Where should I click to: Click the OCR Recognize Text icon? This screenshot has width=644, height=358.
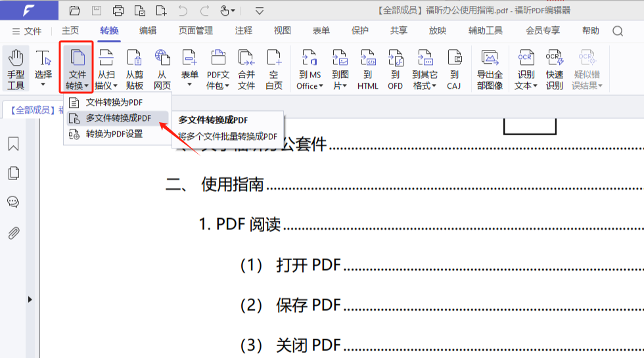click(x=525, y=68)
